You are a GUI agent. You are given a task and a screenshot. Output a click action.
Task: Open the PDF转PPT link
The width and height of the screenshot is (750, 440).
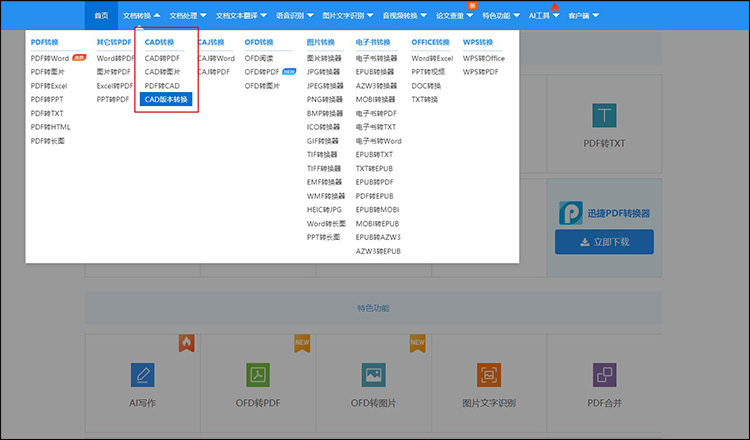coord(47,99)
